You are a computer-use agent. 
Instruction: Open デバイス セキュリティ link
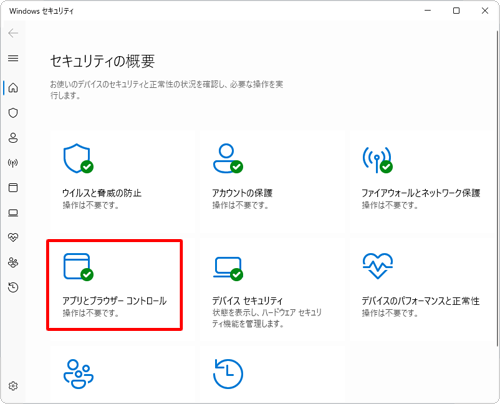coord(247,301)
